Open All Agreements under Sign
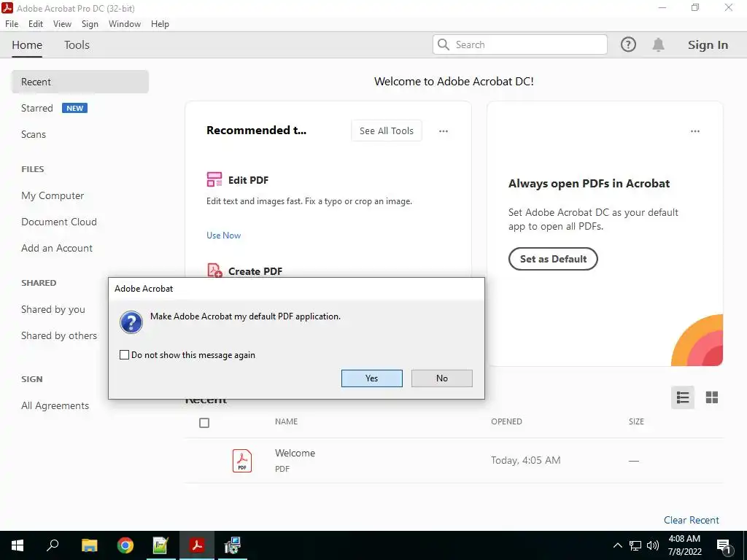Screen dimensions: 747x560 [55, 405]
